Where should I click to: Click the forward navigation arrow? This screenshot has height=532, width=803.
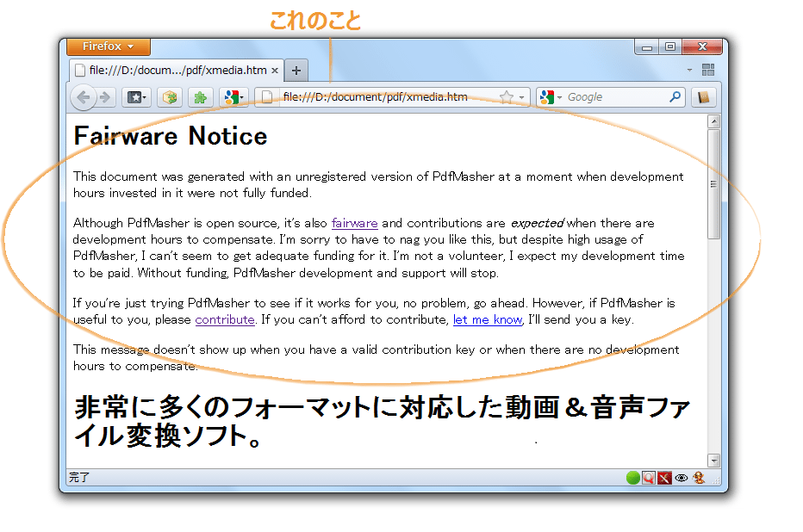pyautogui.click(x=105, y=97)
